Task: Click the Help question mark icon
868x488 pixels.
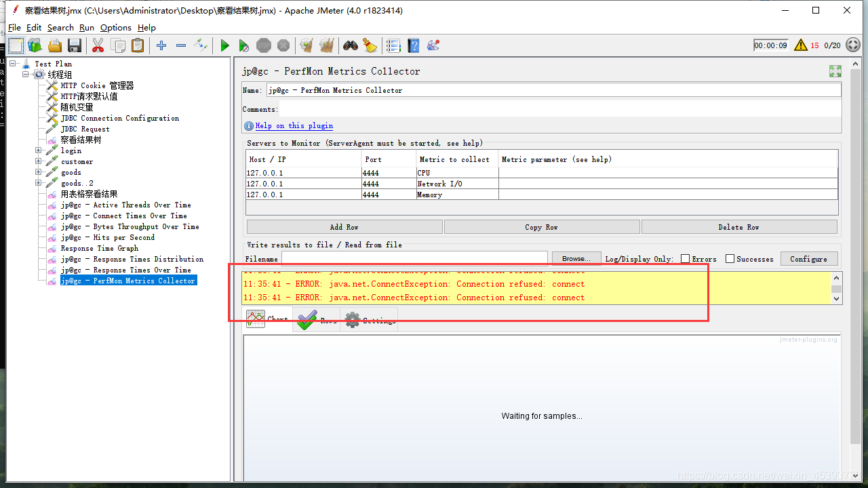Action: click(414, 45)
